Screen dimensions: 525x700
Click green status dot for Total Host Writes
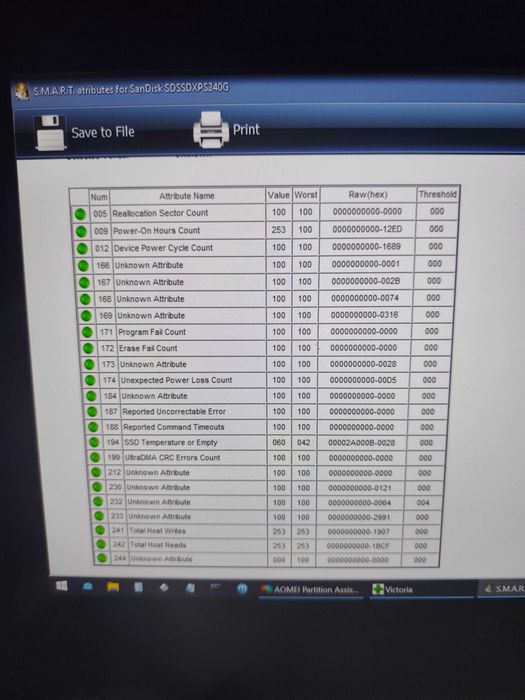pos(100,530)
